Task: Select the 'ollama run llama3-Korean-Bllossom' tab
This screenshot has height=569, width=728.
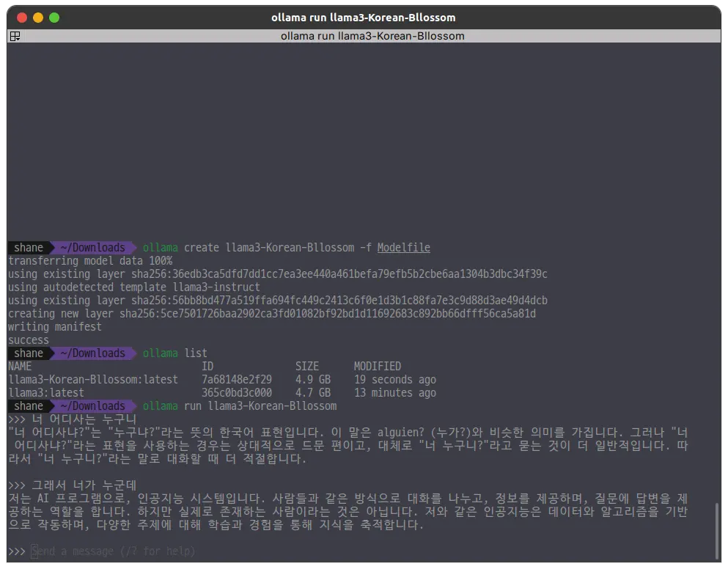Action: (x=372, y=36)
